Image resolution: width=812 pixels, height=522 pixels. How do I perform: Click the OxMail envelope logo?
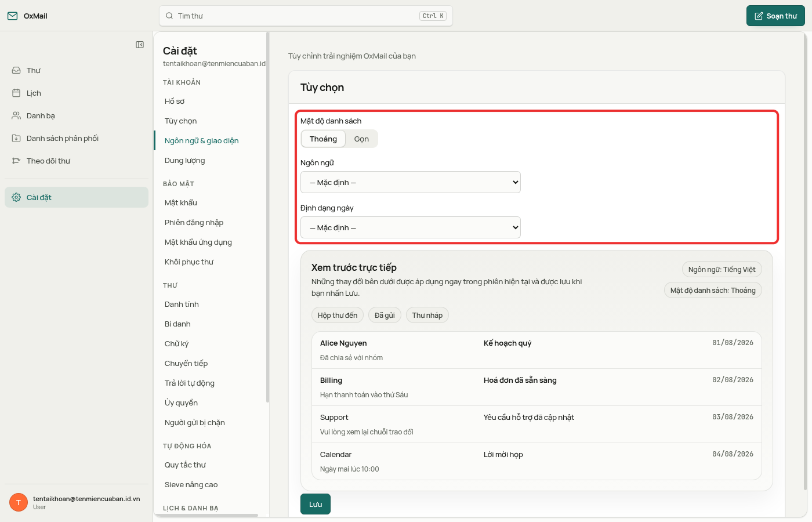[x=12, y=16]
